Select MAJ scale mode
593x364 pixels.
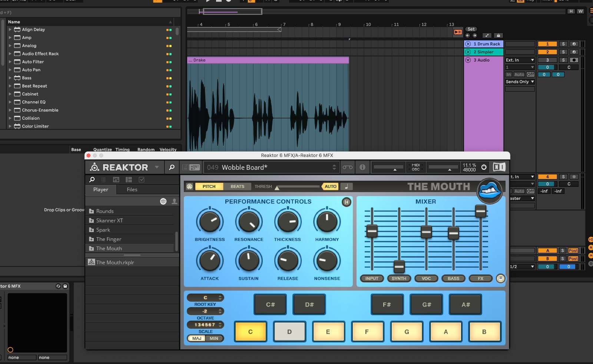click(197, 338)
